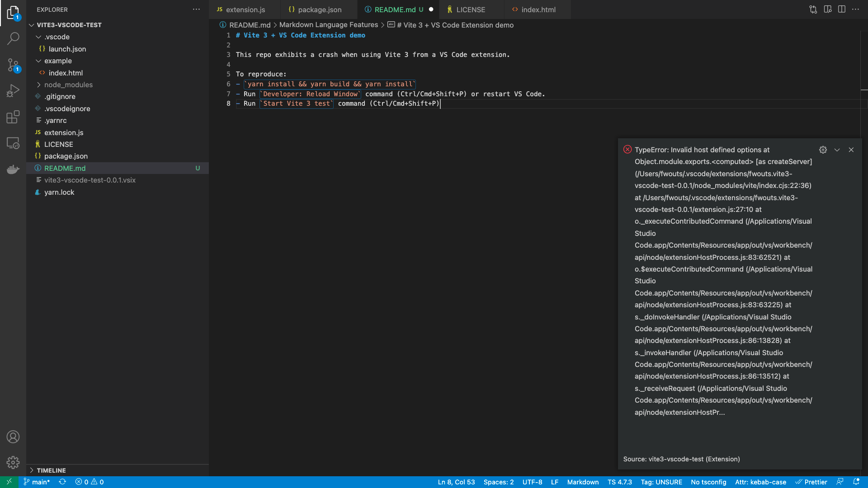
Task: Toggle notifications bell in status bar
Action: point(856,482)
